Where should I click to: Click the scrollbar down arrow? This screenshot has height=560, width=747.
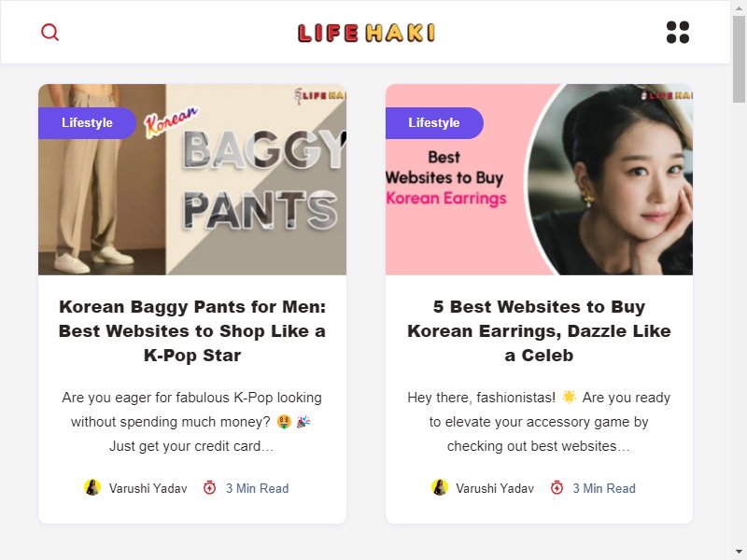pos(739,552)
